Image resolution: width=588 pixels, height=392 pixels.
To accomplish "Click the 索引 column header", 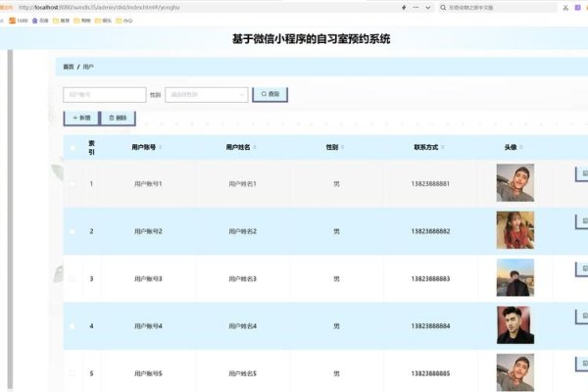I will coord(91,147).
